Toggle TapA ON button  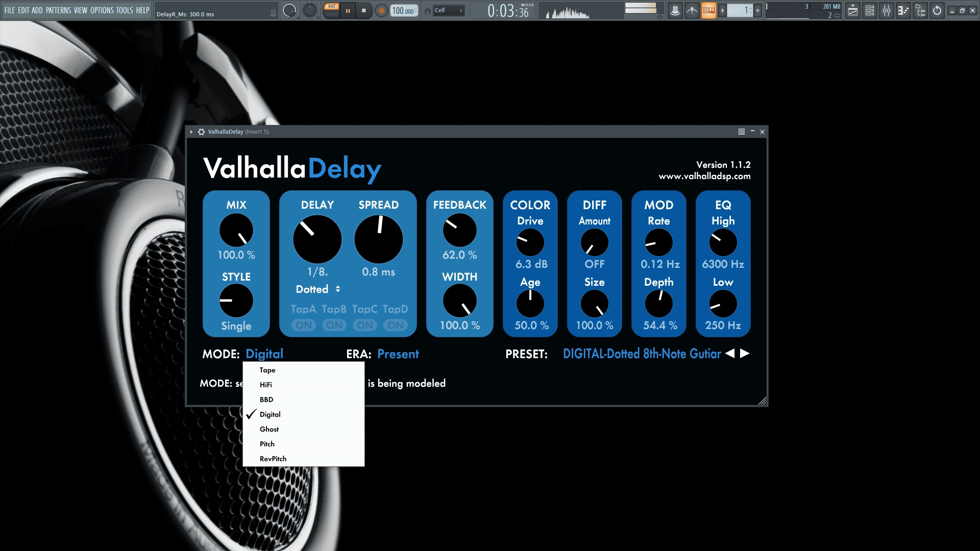tap(304, 325)
